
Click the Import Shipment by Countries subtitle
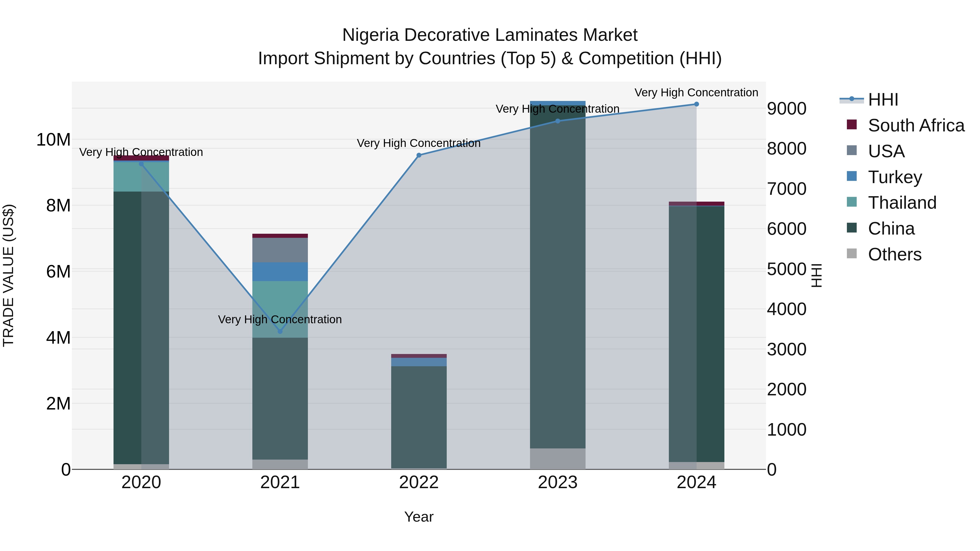pyautogui.click(x=490, y=59)
